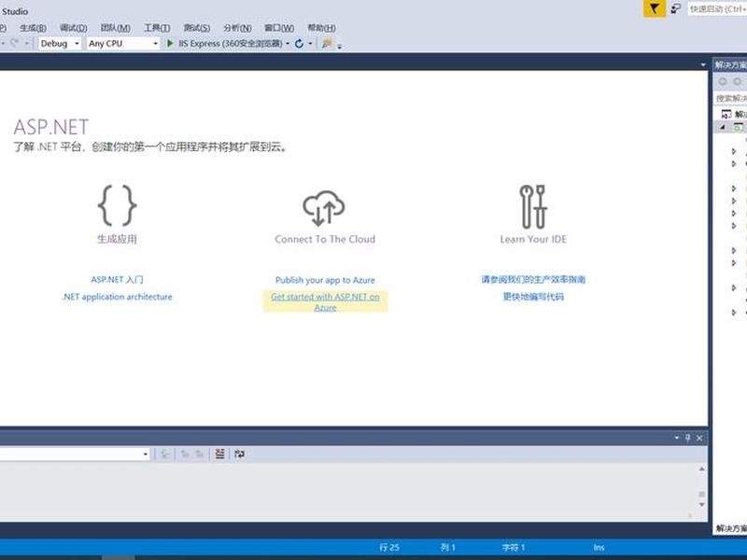Click Ins indicator in the status bar
Screen dimensions: 747x560
(599, 548)
